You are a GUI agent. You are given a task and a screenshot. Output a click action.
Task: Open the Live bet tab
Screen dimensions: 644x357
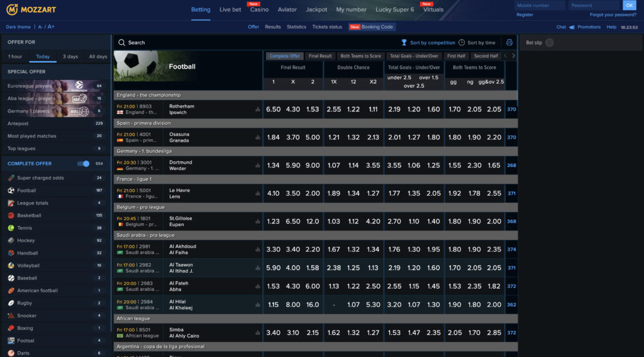click(x=230, y=9)
